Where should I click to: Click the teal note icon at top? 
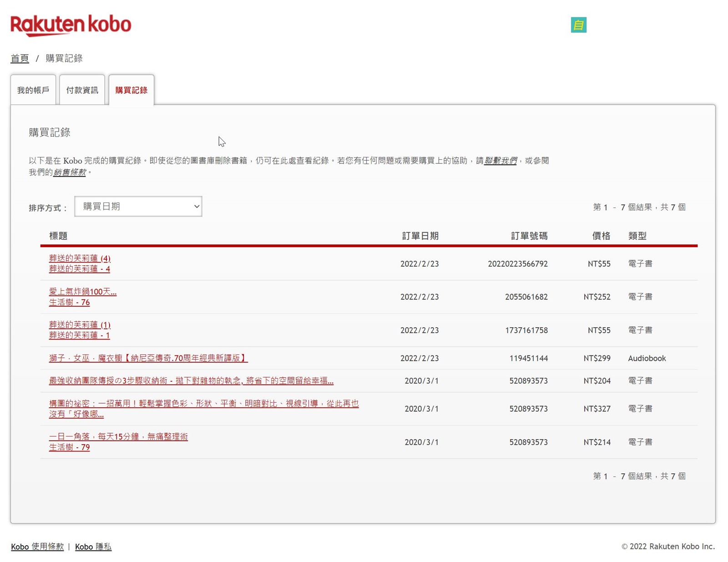[578, 25]
